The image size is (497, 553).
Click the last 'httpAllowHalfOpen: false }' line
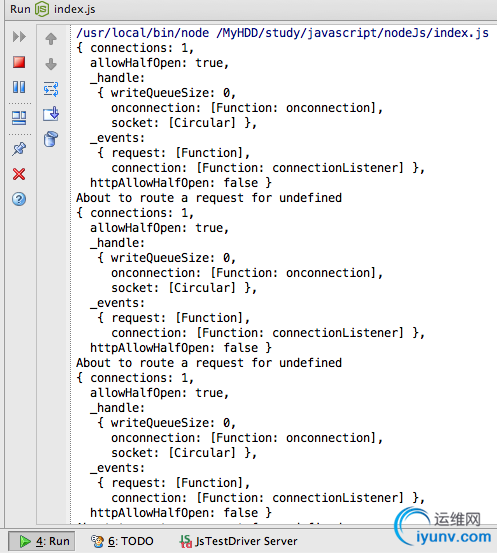click(181, 513)
